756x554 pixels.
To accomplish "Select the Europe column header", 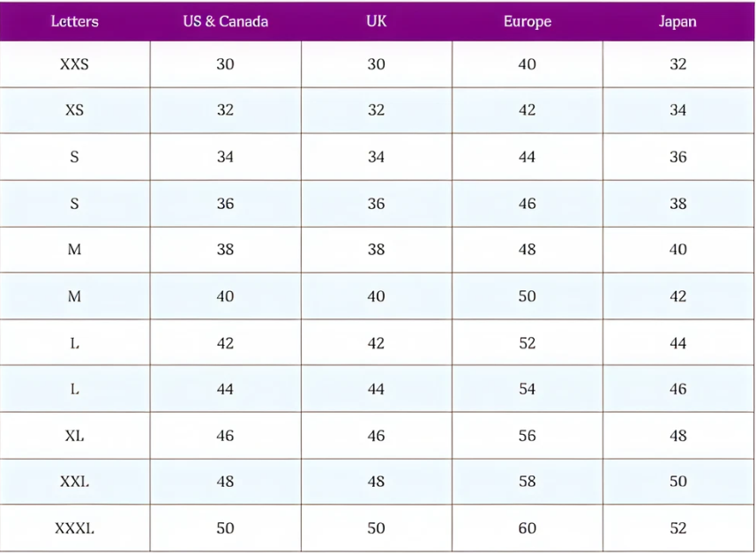I will pyautogui.click(x=527, y=22).
